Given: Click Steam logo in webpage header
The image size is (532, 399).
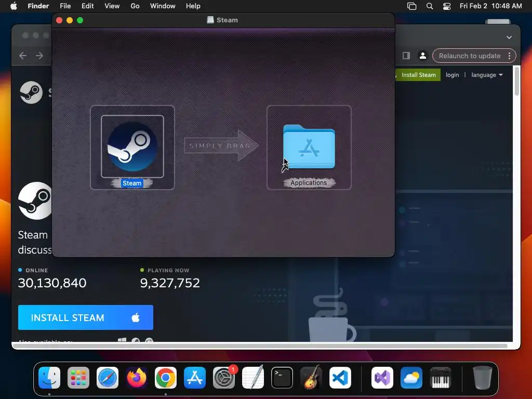Looking at the screenshot, I should point(31,92).
